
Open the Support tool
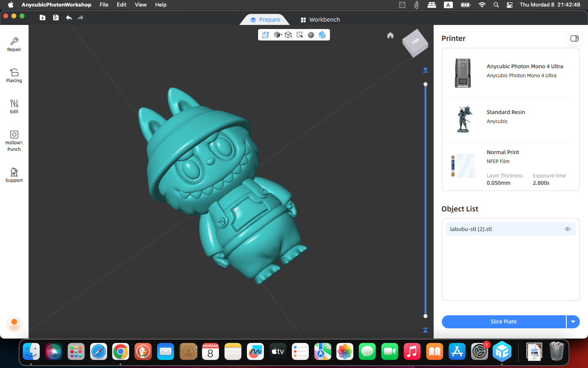pyautogui.click(x=14, y=175)
